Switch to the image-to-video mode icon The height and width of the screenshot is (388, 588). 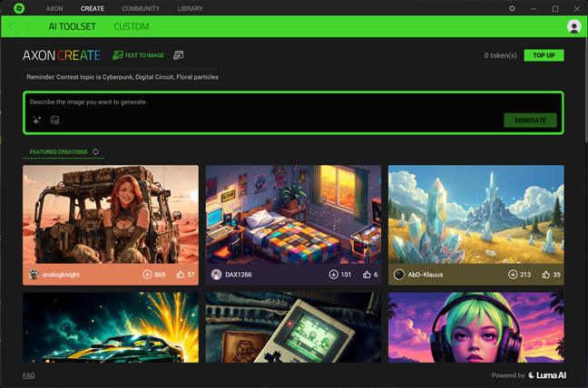179,55
